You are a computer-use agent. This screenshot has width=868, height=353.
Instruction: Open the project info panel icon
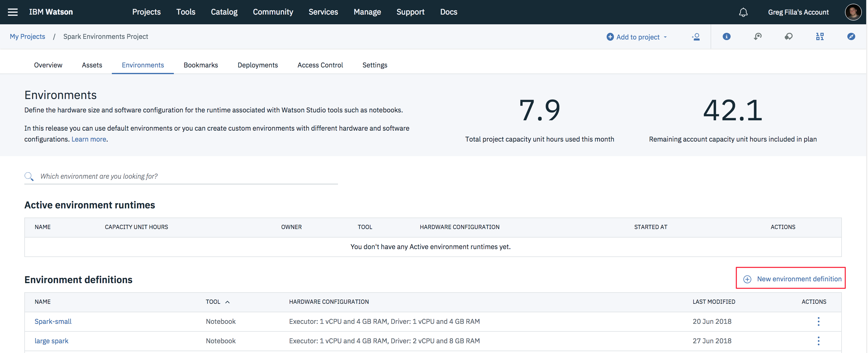[x=726, y=37]
